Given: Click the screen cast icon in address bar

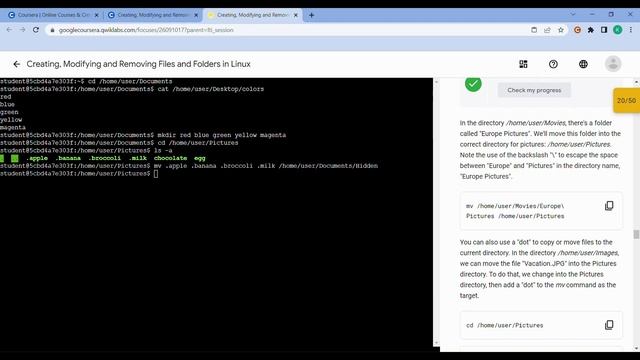Looking at the screenshot, I should click(x=534, y=30).
